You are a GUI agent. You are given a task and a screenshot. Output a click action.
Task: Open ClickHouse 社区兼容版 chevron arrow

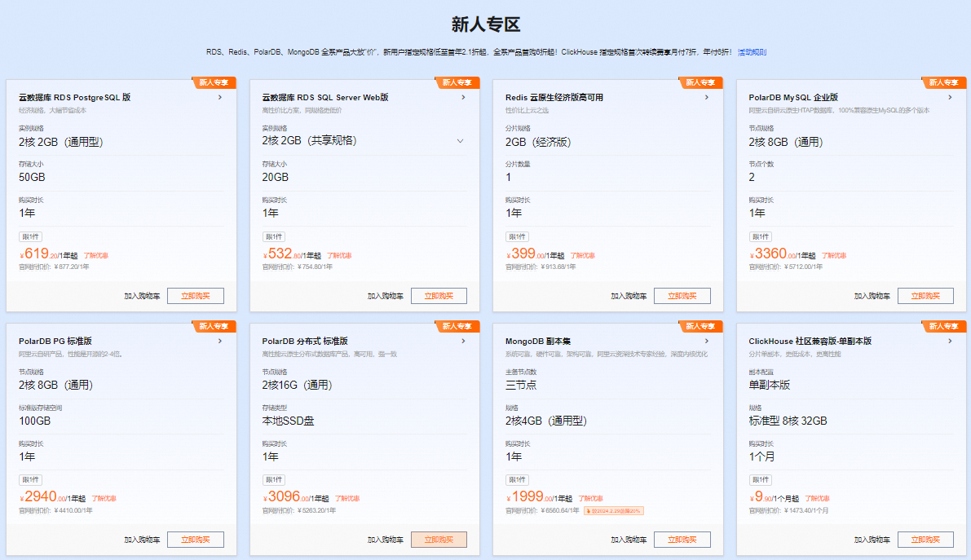pos(950,341)
